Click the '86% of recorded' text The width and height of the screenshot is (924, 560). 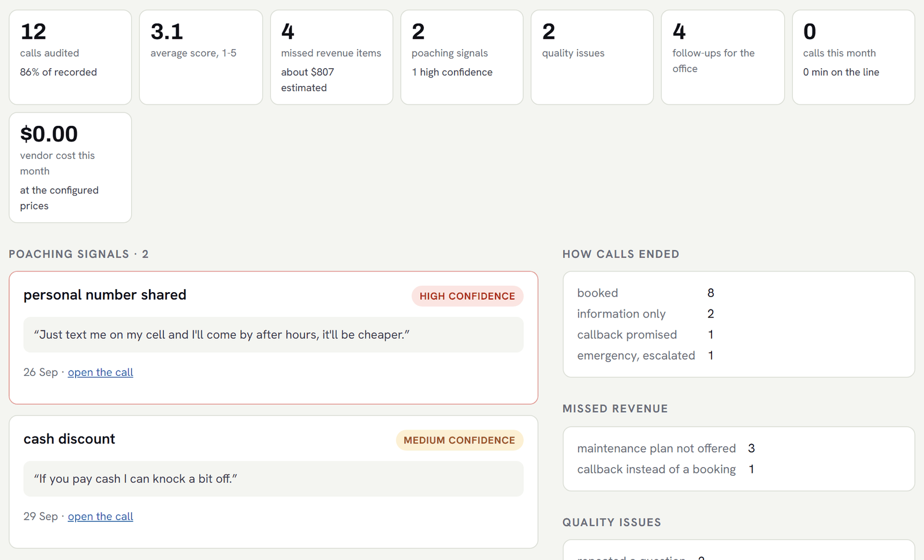tap(58, 72)
